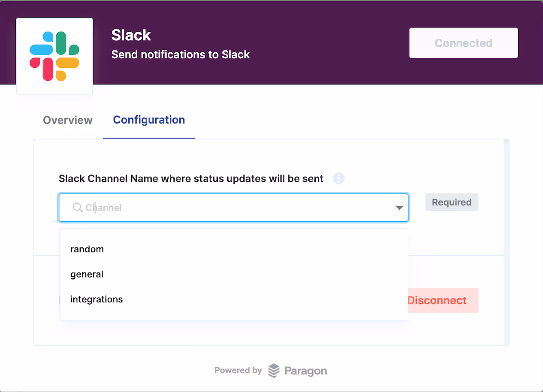Select the random channel option
543x392 pixels.
tap(87, 249)
